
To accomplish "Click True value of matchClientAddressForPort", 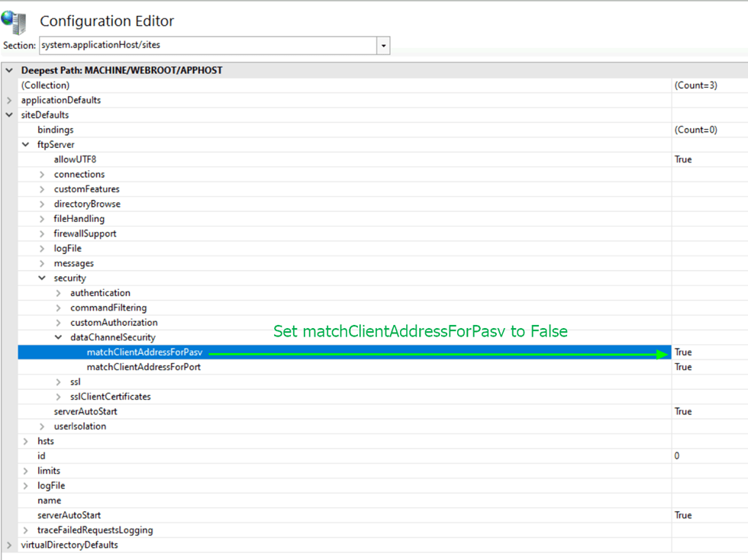I will [x=683, y=367].
